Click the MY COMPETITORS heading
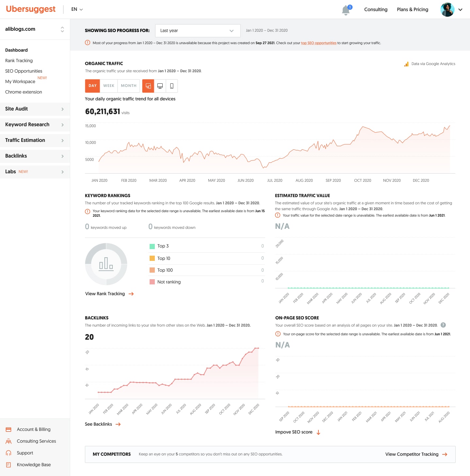Screen dimensions: 470x476 (x=112, y=454)
